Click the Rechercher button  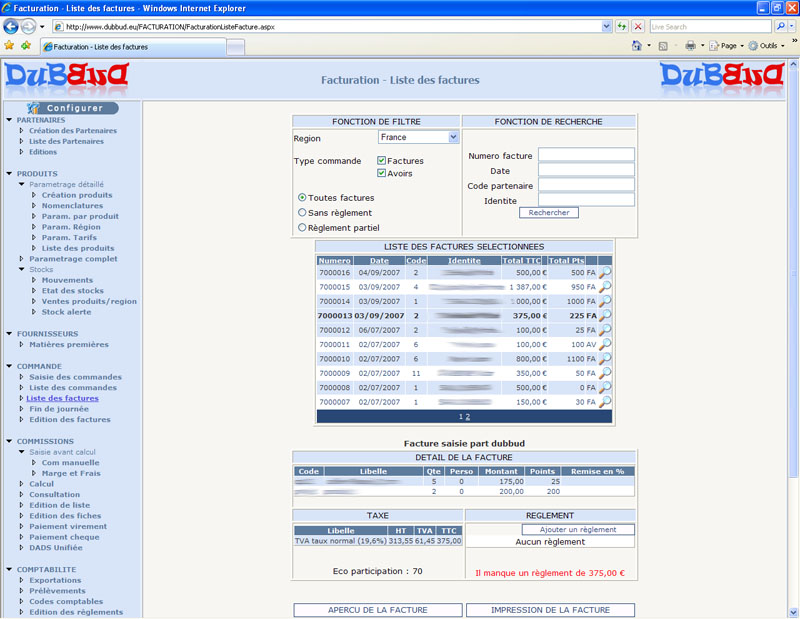(x=548, y=213)
